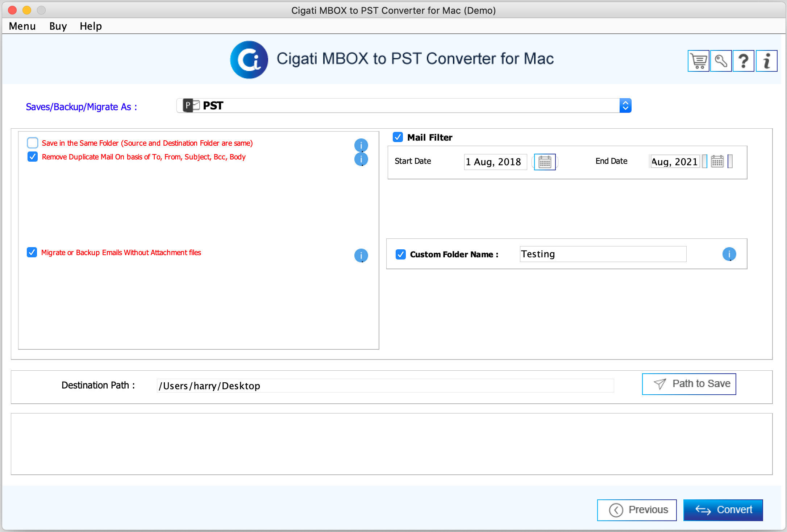The image size is (787, 532).
Task: Disable the Mail Filter checkbox
Action: [398, 137]
